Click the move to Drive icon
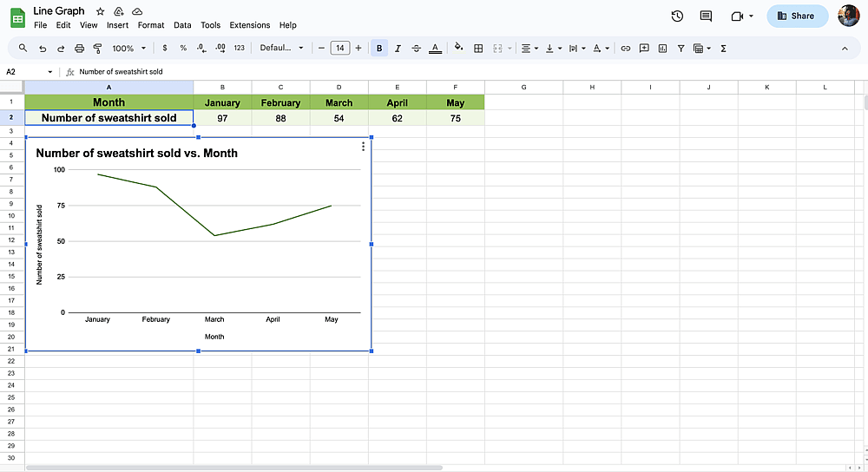 tap(118, 11)
